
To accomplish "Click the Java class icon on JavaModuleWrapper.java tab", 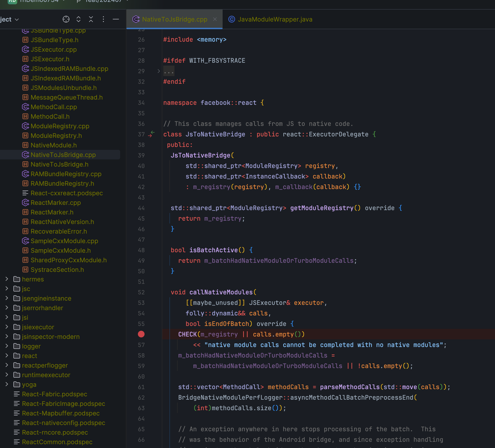I will 231,19.
